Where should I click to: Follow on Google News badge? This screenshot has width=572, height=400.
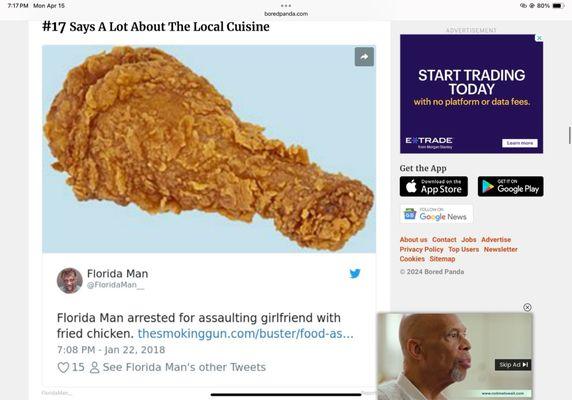tap(436, 214)
